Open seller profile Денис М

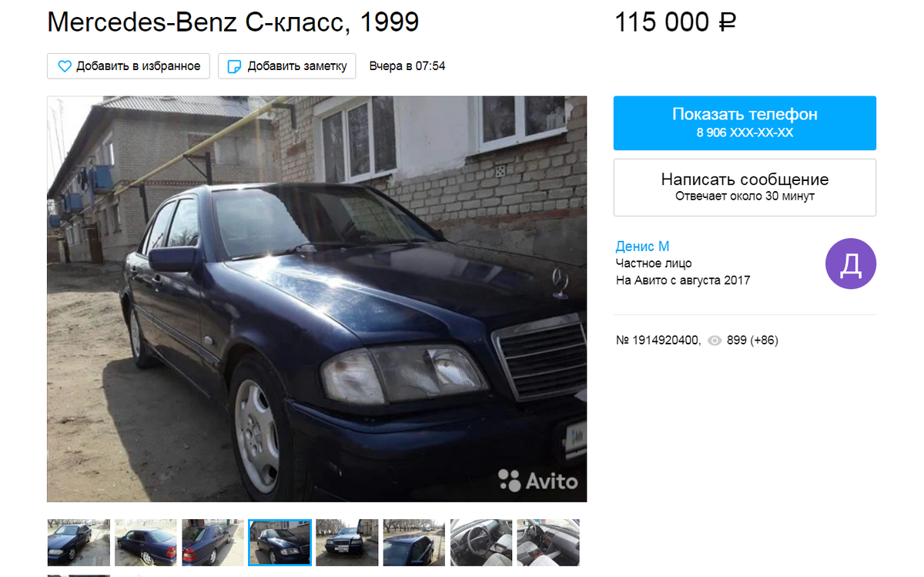click(642, 247)
